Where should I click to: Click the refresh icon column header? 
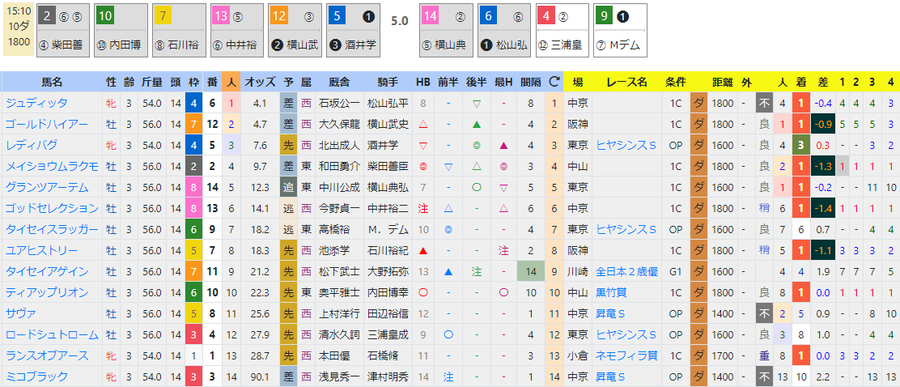(554, 82)
